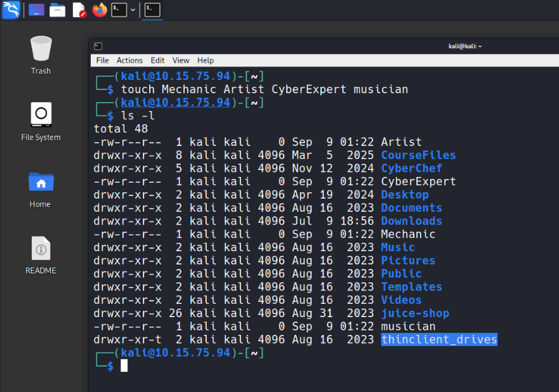Open the file manager from top panel
Viewport: 559px width, 392px height.
point(58,10)
